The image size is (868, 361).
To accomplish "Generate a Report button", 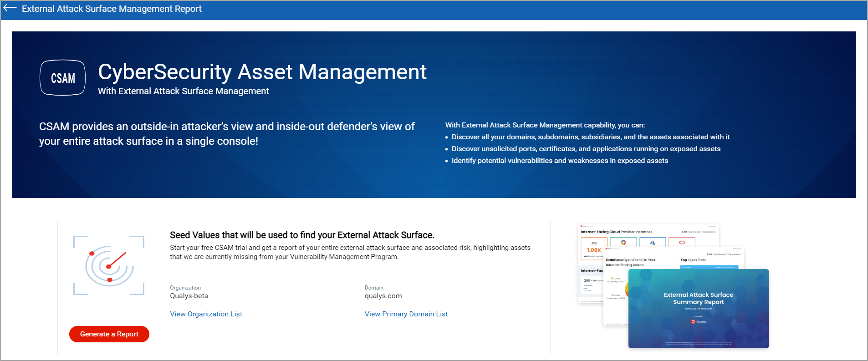I will pyautogui.click(x=109, y=334).
